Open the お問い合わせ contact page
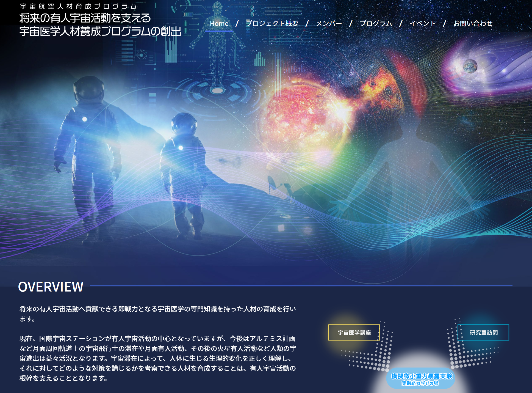Screen dimensions: 532x393 (x=473, y=24)
